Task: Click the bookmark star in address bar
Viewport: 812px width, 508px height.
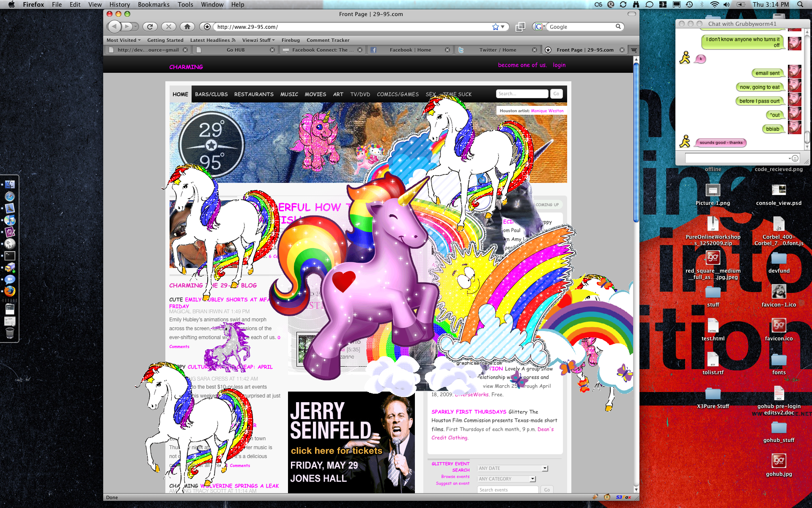Action: 496,27
